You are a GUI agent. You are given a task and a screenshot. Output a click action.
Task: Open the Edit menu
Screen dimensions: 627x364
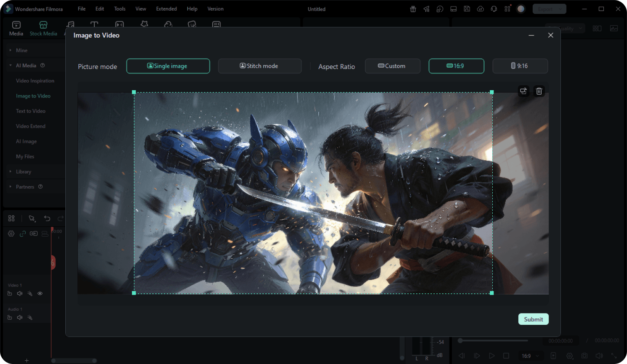pos(100,9)
